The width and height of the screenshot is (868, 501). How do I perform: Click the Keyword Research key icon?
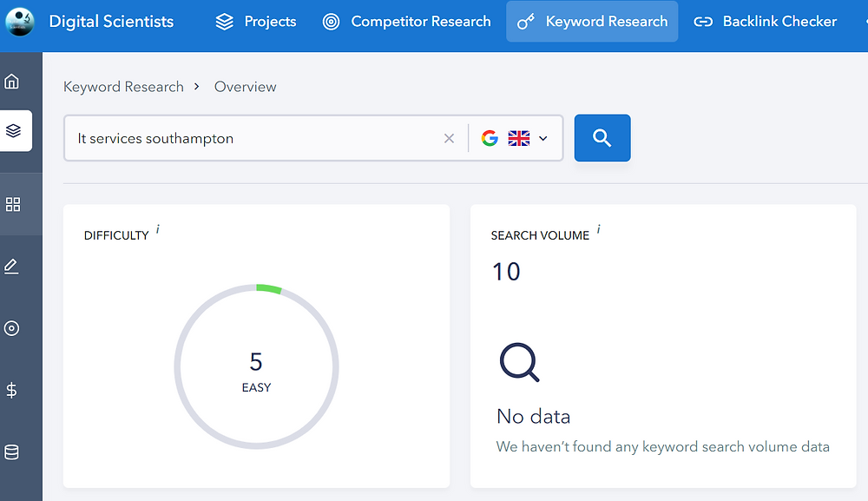coord(525,22)
